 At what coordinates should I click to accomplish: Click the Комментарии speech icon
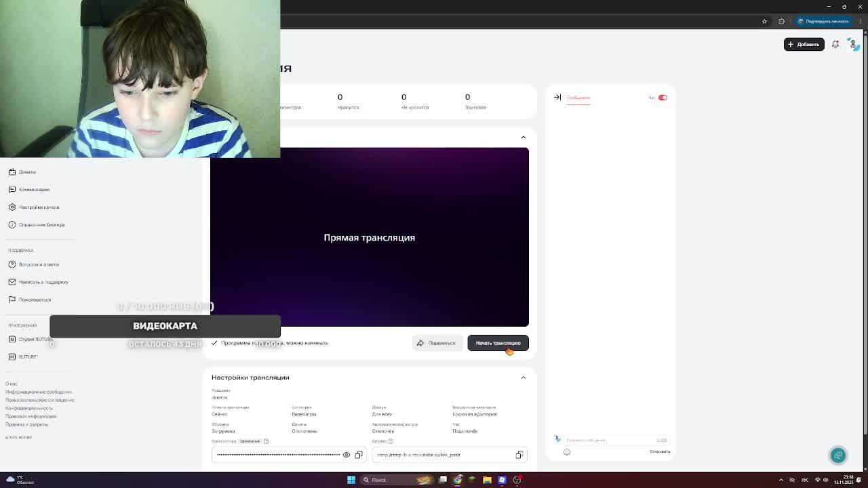point(12,190)
